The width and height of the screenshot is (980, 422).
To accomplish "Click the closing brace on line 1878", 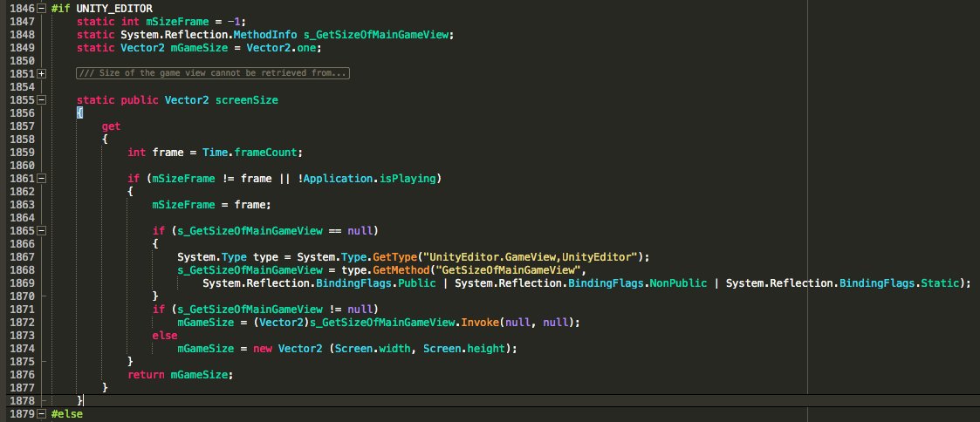I will (79, 400).
